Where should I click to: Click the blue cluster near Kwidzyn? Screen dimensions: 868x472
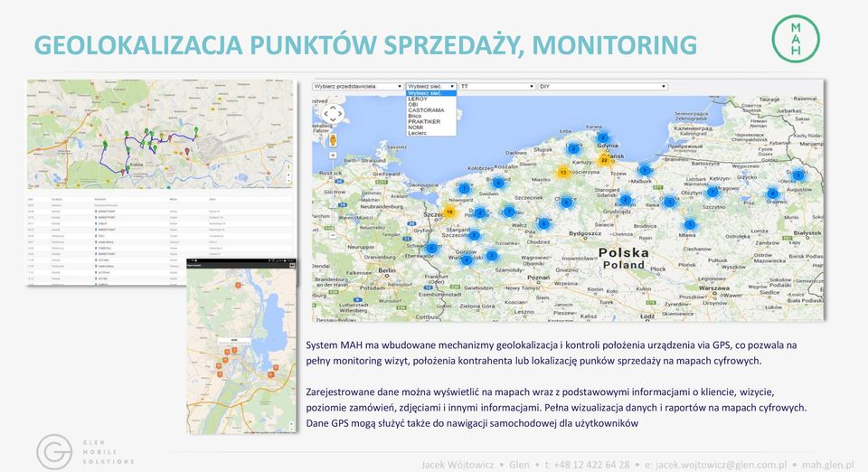point(626,200)
